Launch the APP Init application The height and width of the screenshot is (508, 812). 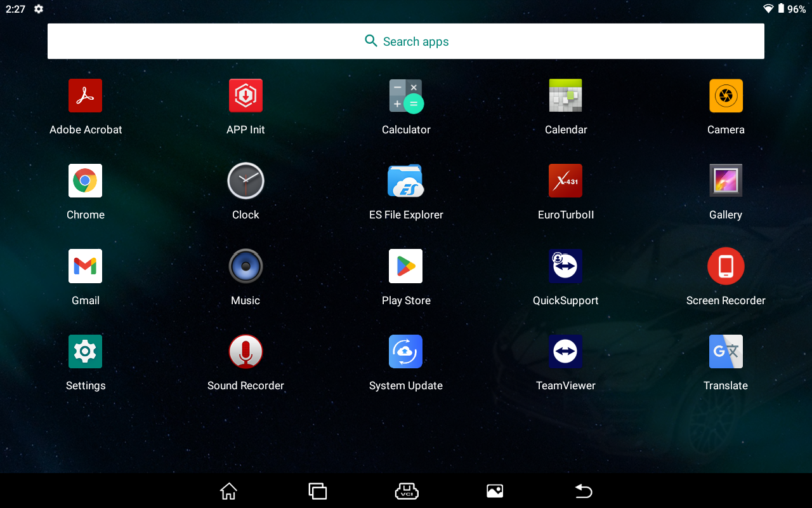pyautogui.click(x=246, y=96)
